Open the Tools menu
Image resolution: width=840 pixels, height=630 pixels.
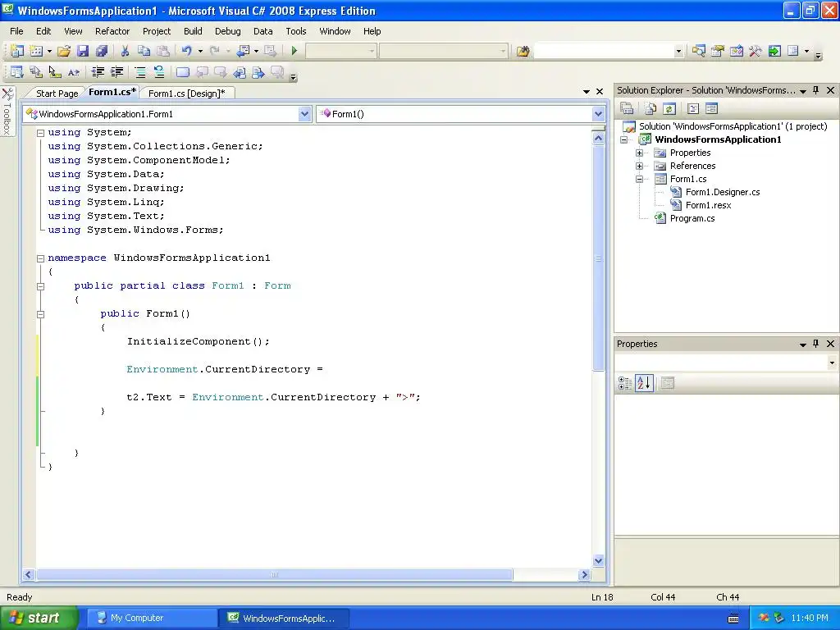pyautogui.click(x=295, y=31)
